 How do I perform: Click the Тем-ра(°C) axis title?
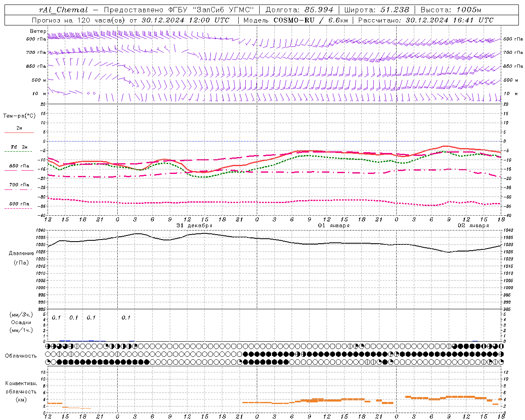(19, 116)
